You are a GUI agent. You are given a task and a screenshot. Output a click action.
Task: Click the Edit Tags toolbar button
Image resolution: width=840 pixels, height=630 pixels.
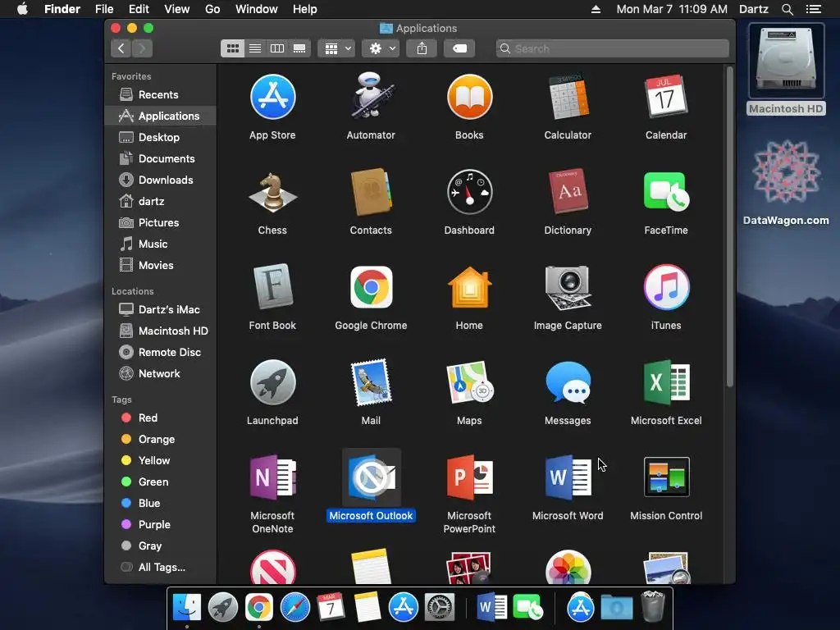[459, 48]
